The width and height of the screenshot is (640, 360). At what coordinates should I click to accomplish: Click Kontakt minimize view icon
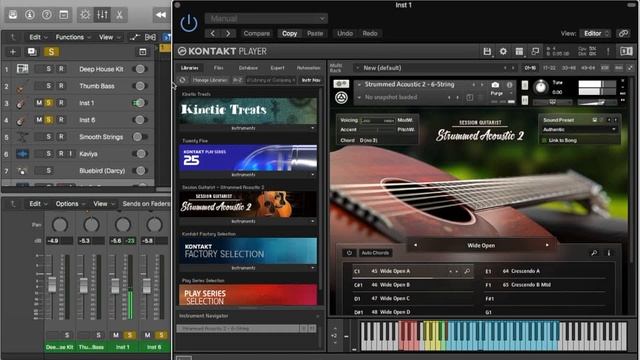tap(535, 51)
